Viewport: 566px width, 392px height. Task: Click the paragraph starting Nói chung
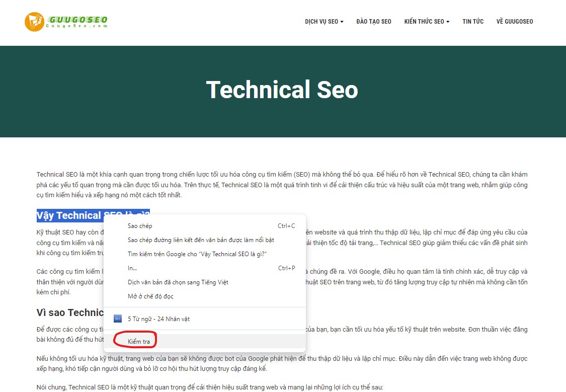210,387
